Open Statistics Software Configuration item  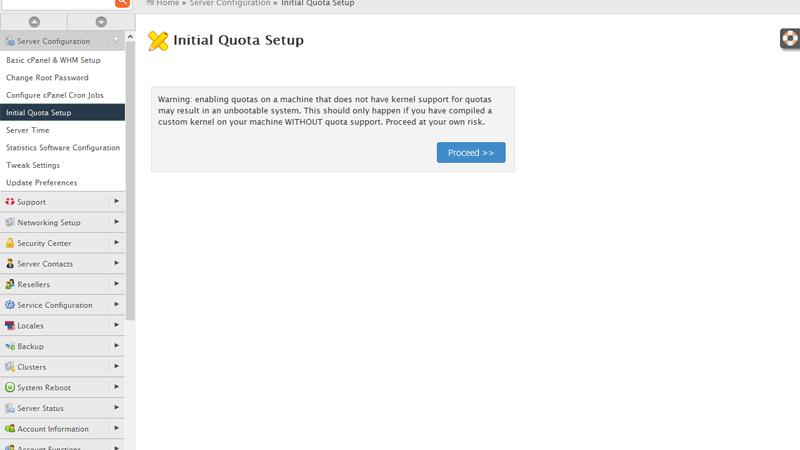63,147
